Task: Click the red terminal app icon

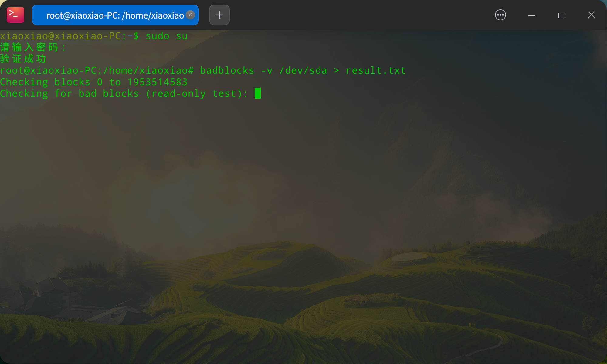Action: click(15, 15)
